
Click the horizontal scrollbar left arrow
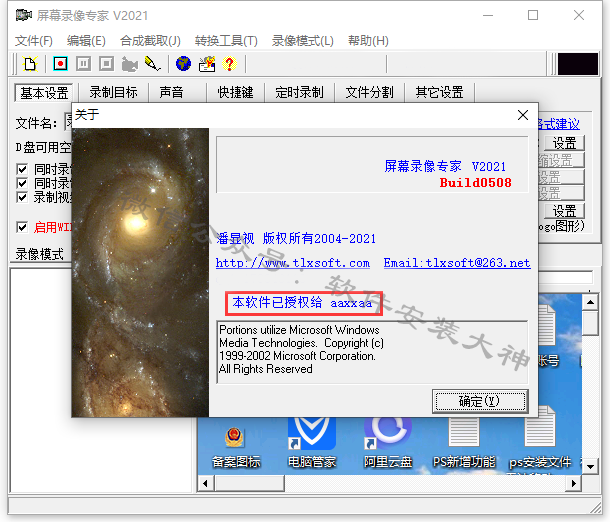pos(205,483)
